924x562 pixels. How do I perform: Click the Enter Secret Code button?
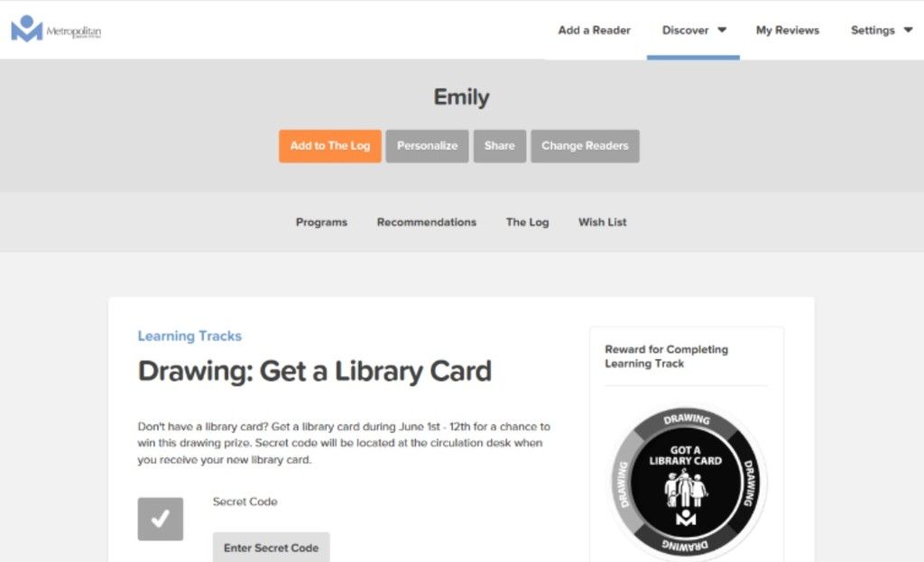pos(271,548)
